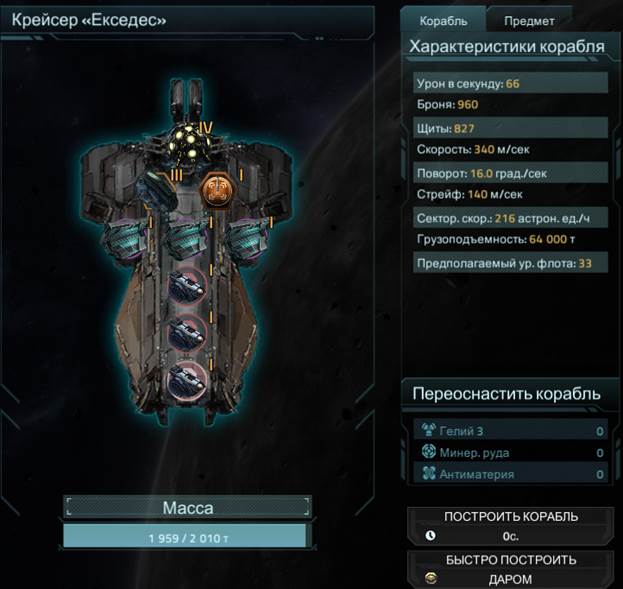This screenshot has width=623, height=589.
Task: Click the mass progress bar
Action: (x=188, y=535)
